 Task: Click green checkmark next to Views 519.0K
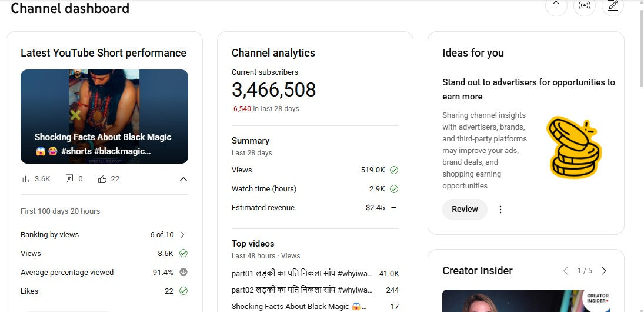pos(394,170)
